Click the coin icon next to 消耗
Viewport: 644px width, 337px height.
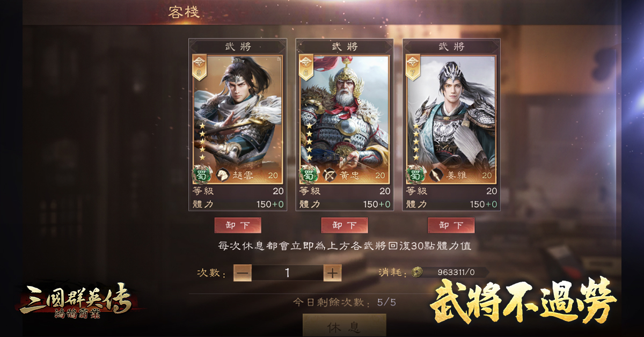point(416,272)
